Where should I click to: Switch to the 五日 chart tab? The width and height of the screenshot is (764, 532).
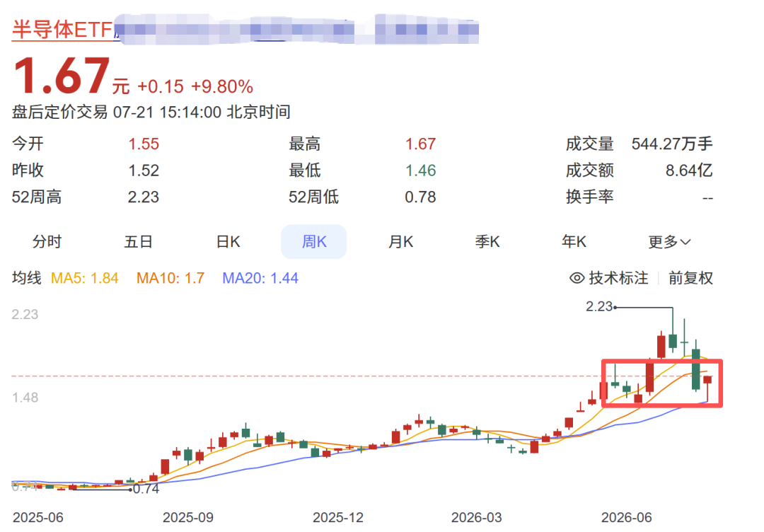(139, 242)
